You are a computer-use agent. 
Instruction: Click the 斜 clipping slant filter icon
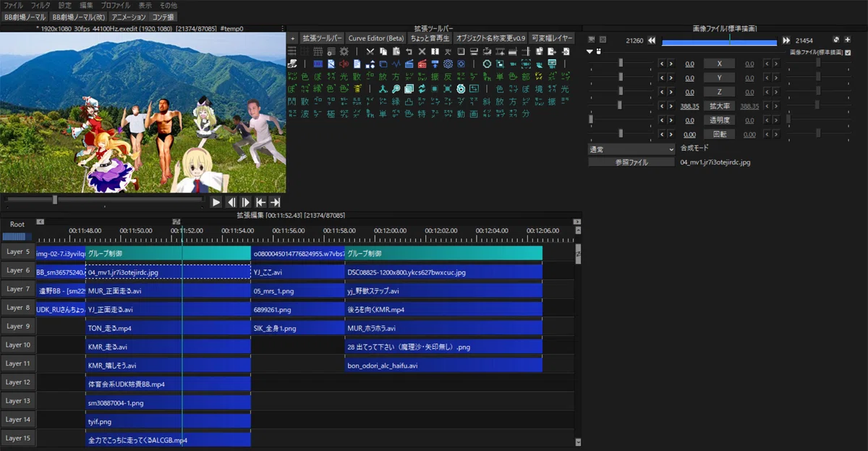coord(487,101)
